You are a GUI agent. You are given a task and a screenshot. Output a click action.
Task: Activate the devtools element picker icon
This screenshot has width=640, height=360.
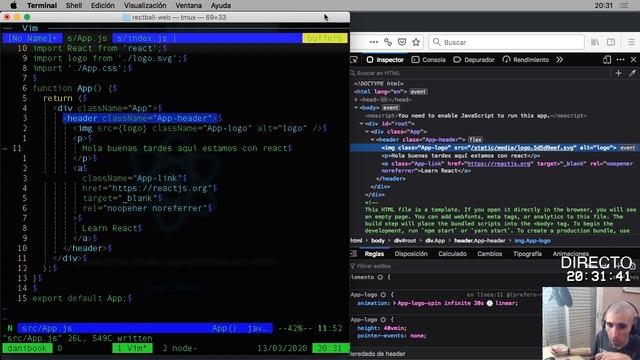(354, 60)
